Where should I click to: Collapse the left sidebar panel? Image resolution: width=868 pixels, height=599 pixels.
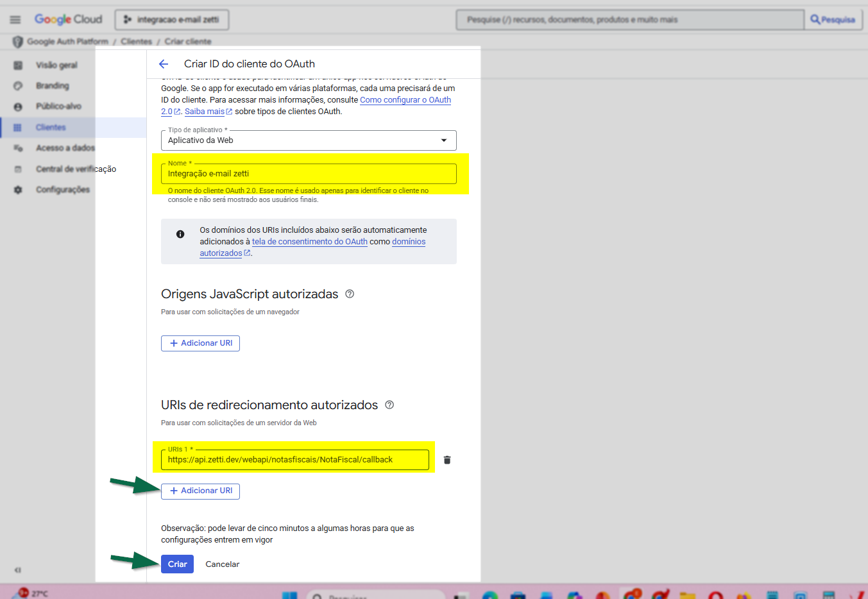pyautogui.click(x=18, y=569)
